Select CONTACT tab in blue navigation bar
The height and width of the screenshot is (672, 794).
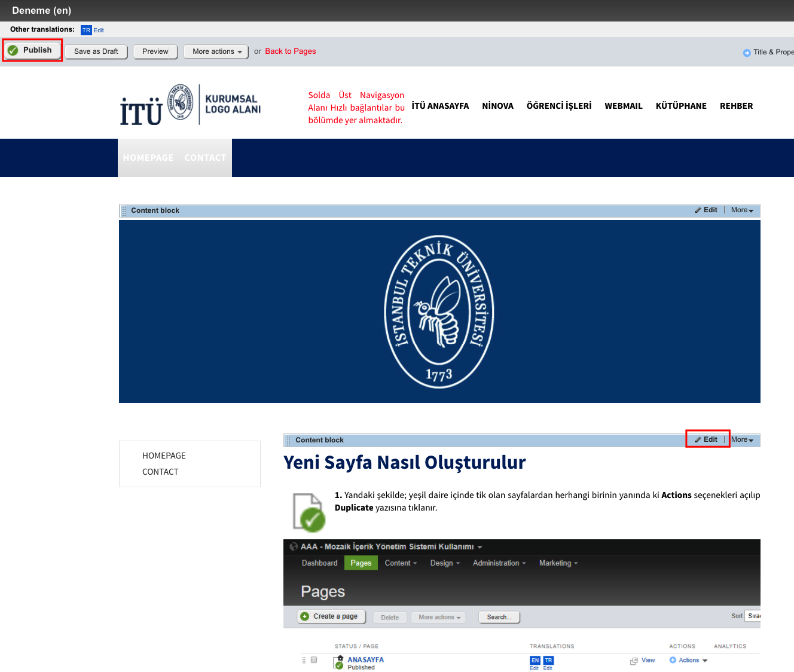[x=205, y=158]
